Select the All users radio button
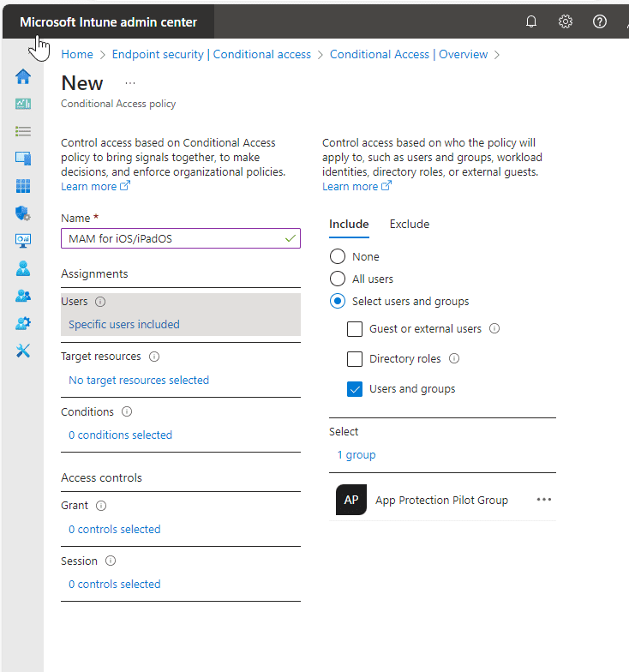Image resolution: width=629 pixels, height=672 pixels. tap(338, 279)
